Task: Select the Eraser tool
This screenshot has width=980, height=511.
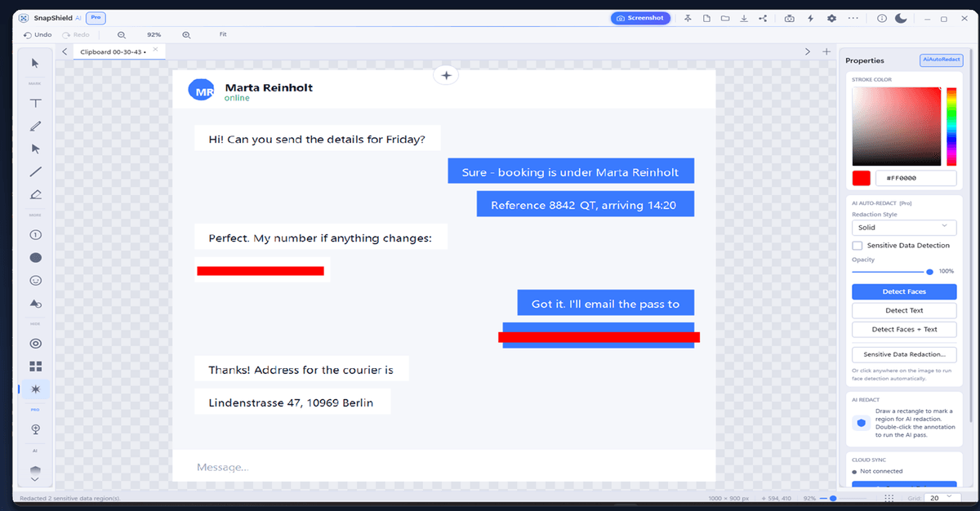Action: [35, 194]
